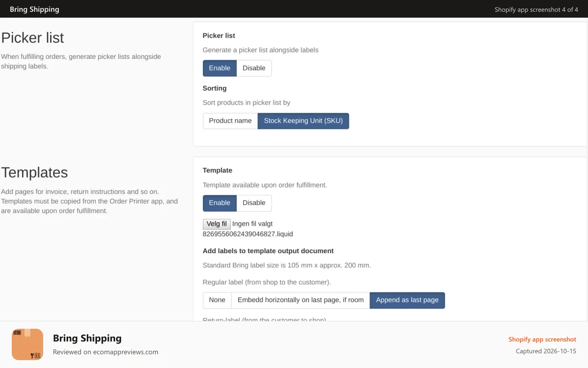Click Add labels to template output document heading

pos(268,251)
